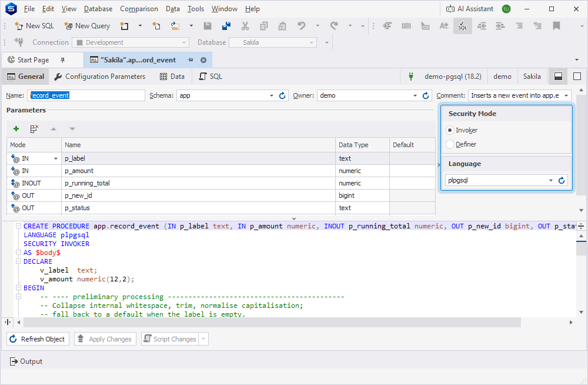Viewport: 588px width, 385px height.
Task: Select the Definer security mode
Action: tap(450, 144)
